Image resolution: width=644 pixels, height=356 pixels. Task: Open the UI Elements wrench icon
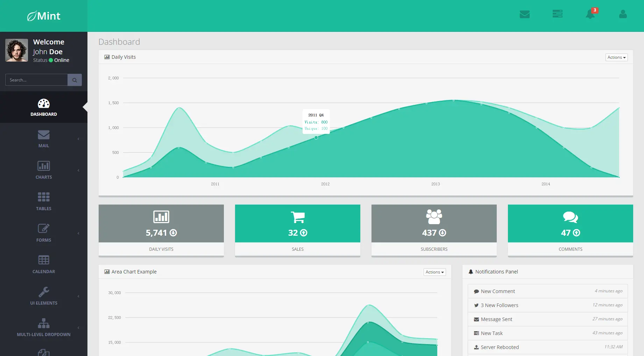pos(44,292)
